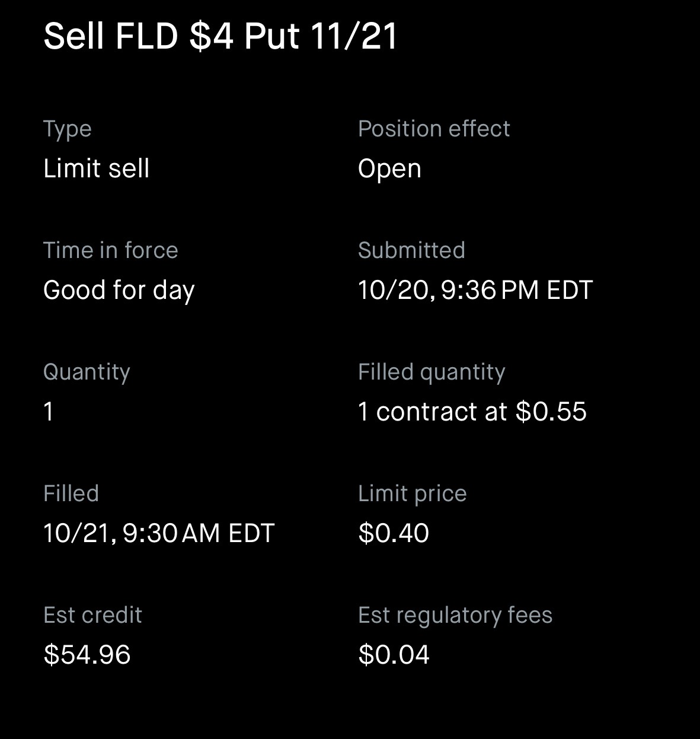Click the "Filled" label
The image size is (700, 739).
pyautogui.click(x=71, y=493)
